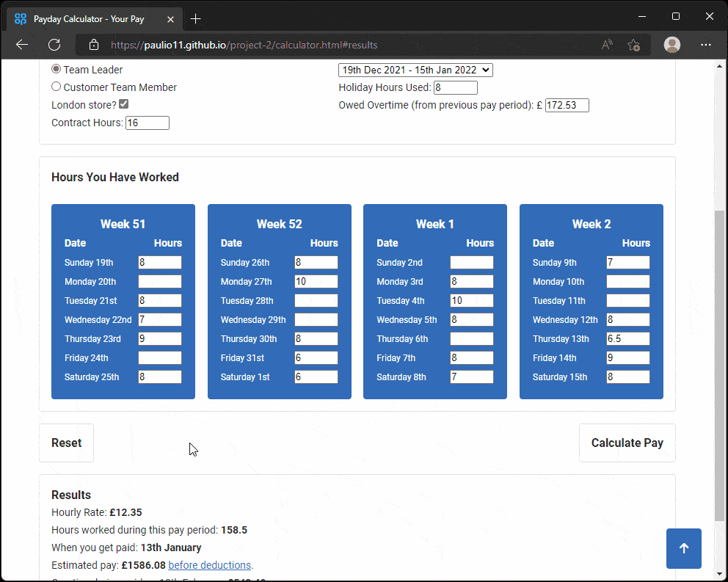The image size is (728, 582).
Task: Toggle the London store checkbox
Action: 124,104
